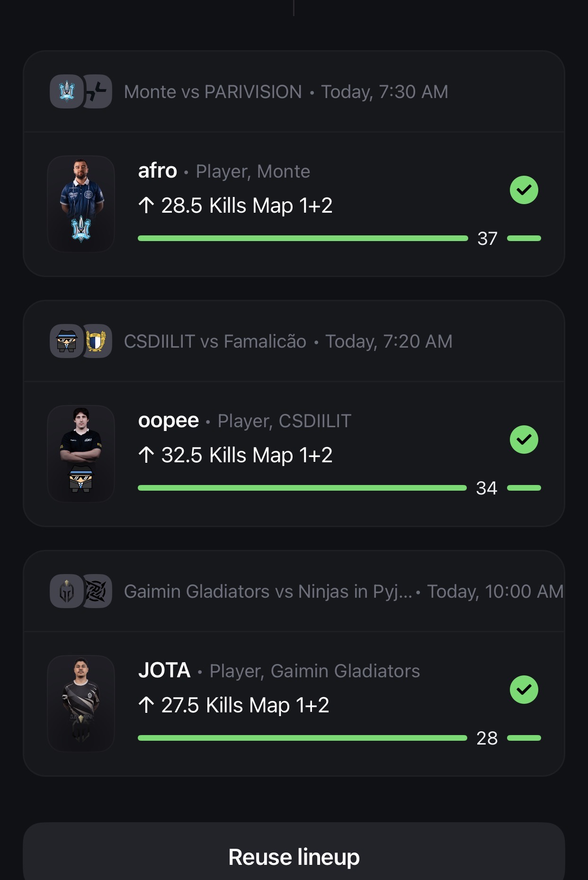Click JOTA's green checkmark indicator
This screenshot has width=588, height=880.
tap(524, 690)
